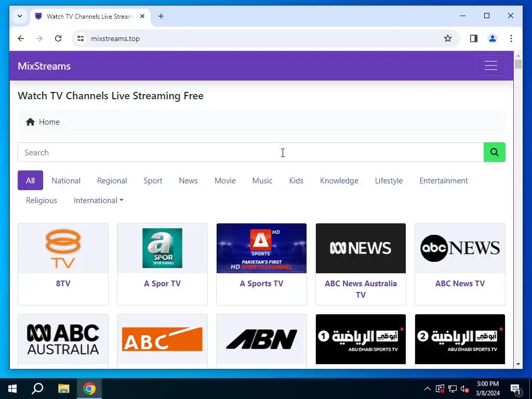Select the National category
Viewport: 532px width, 399px height.
tap(66, 180)
